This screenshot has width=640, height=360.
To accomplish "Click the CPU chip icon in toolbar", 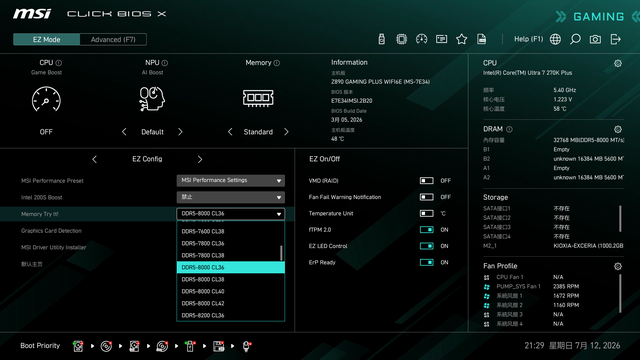I will pyautogui.click(x=401, y=39).
